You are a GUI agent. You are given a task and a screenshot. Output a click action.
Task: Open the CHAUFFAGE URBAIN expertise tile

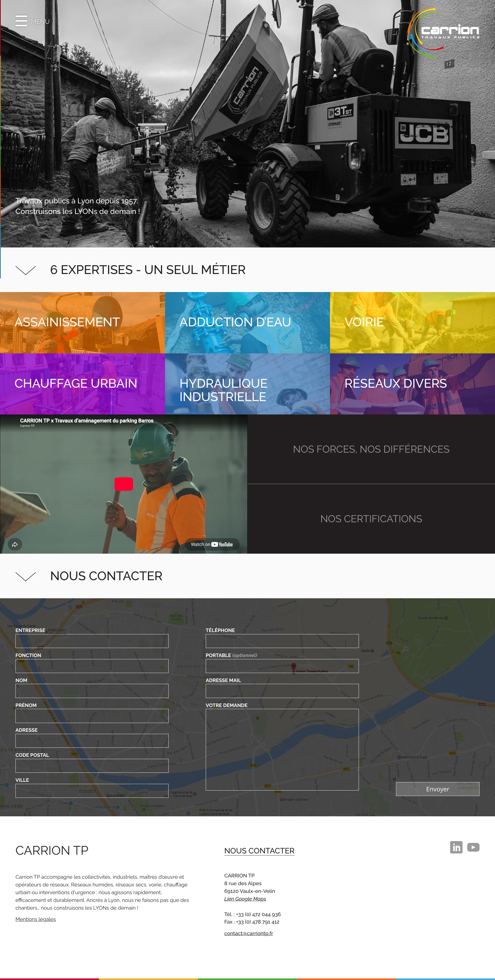tap(82, 384)
